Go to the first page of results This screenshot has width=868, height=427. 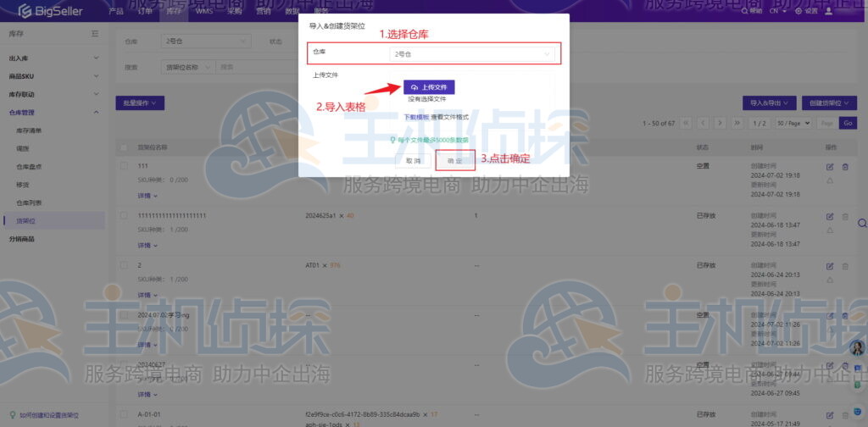coord(686,123)
